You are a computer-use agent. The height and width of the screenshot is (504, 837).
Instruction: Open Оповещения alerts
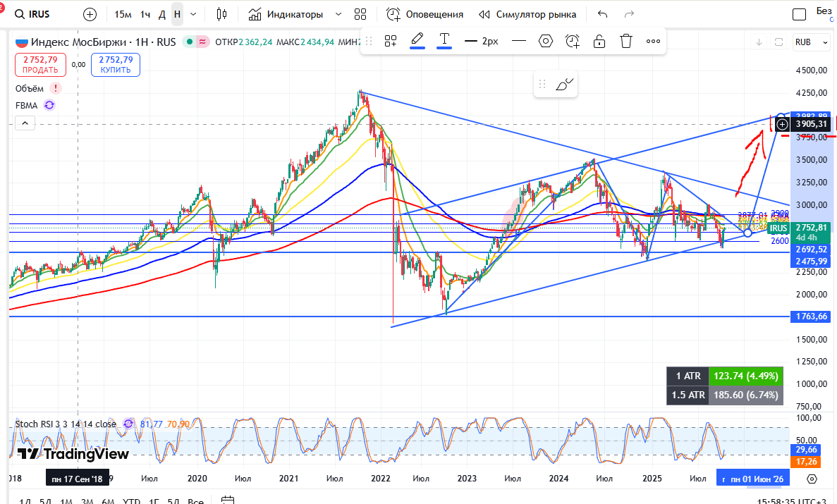425,14
